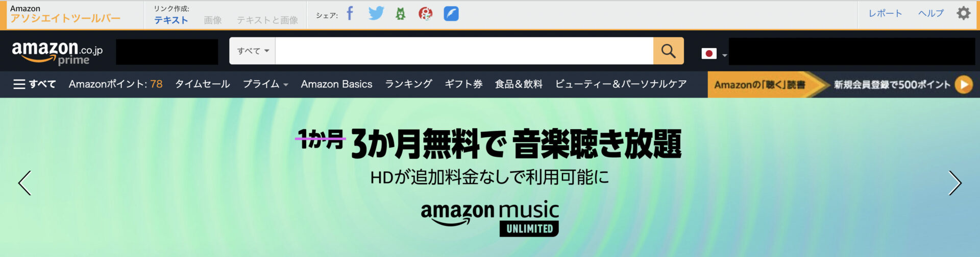
Task: Show next banner with right arrow
Action: tap(954, 183)
